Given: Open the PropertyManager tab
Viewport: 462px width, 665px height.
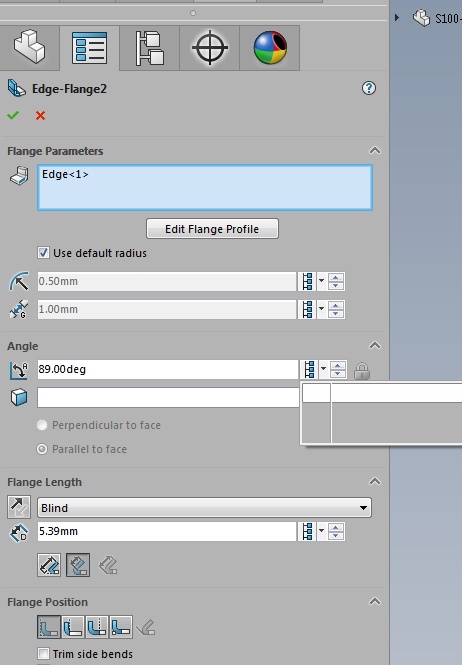Looking at the screenshot, I should [x=90, y=48].
